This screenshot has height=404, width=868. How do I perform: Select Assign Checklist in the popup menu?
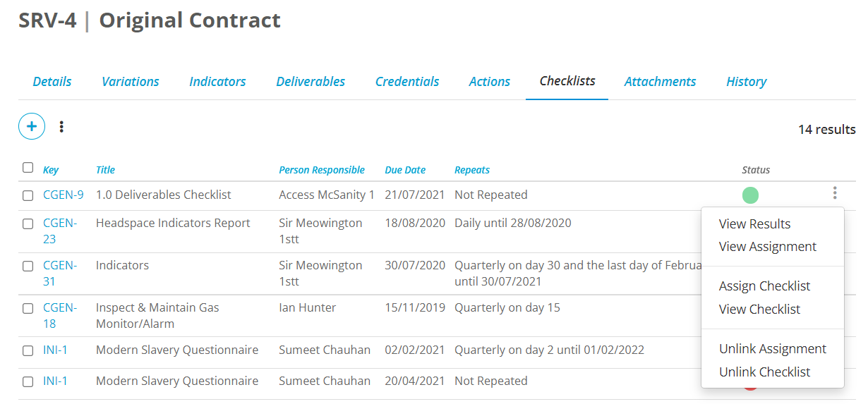coord(764,286)
